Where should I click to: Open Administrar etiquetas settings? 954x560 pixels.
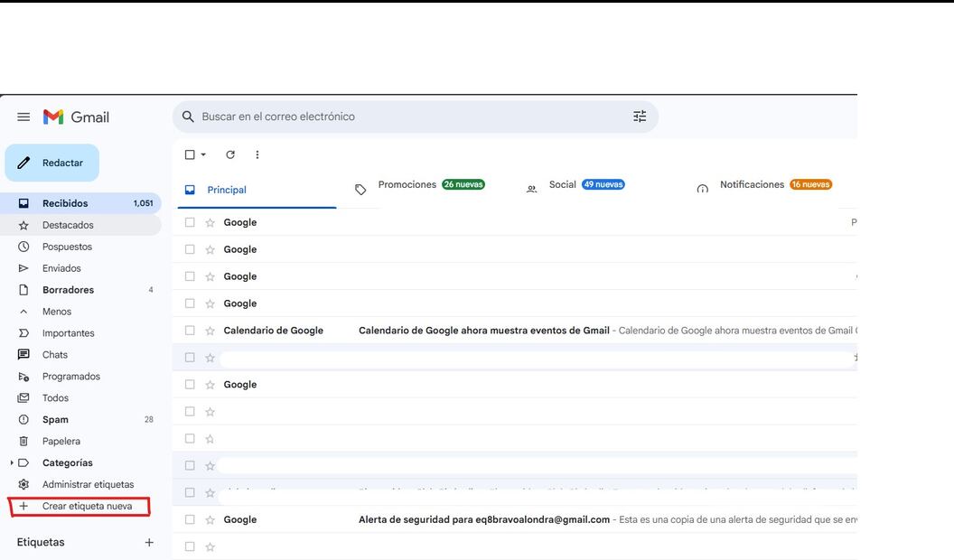[88, 485]
